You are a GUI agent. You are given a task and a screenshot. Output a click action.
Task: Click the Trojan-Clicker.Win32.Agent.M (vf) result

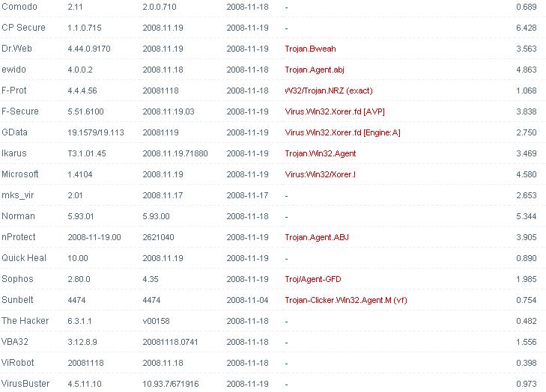[346, 300]
